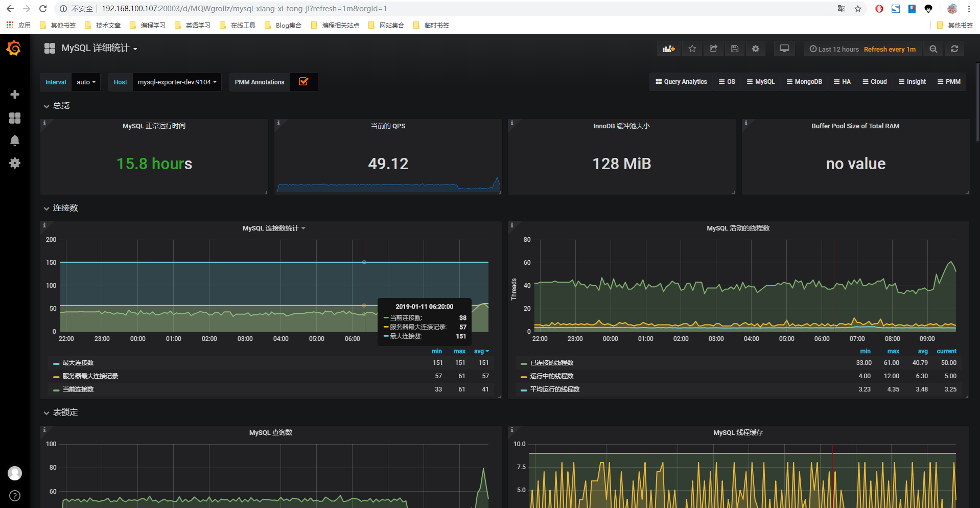
Task: Open the Dashboards grid icon in sidebar
Action: (15, 118)
